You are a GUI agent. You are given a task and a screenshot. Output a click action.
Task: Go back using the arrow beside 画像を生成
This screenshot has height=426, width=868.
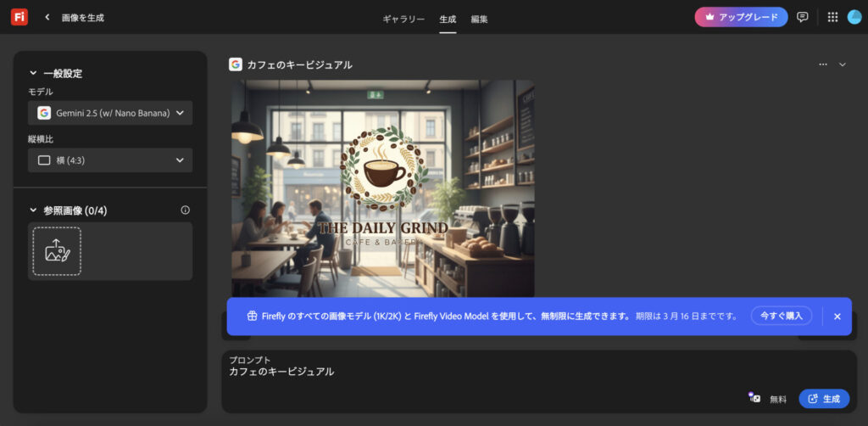point(47,17)
